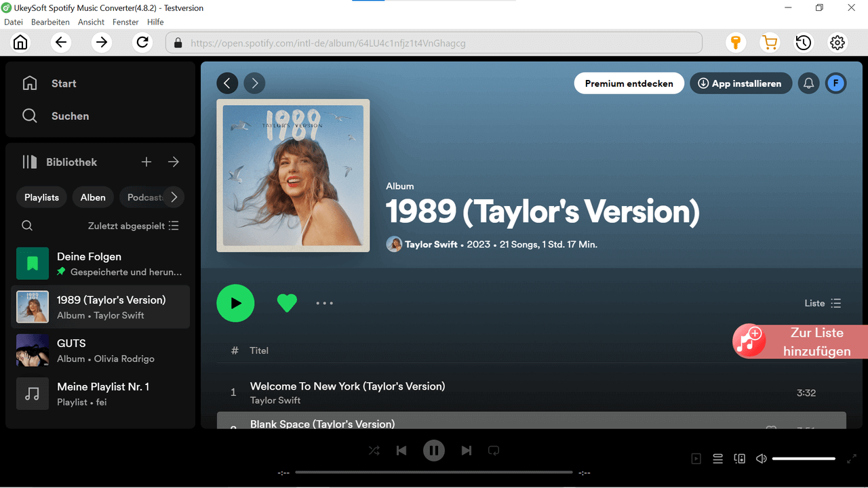Image resolution: width=868 pixels, height=488 pixels.
Task: Open connect to a device icon
Action: click(x=740, y=459)
